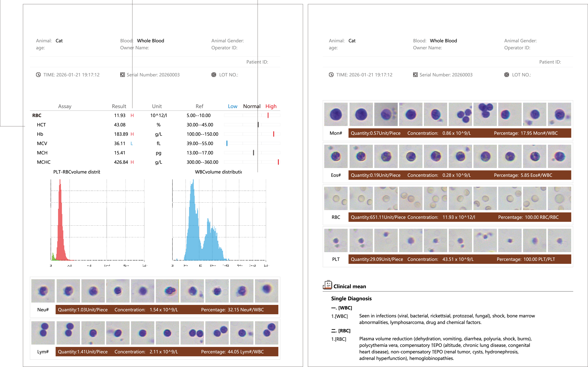This screenshot has height=367, width=588.
Task: Click the Serial Number icon on right page
Action: pyautogui.click(x=415, y=75)
